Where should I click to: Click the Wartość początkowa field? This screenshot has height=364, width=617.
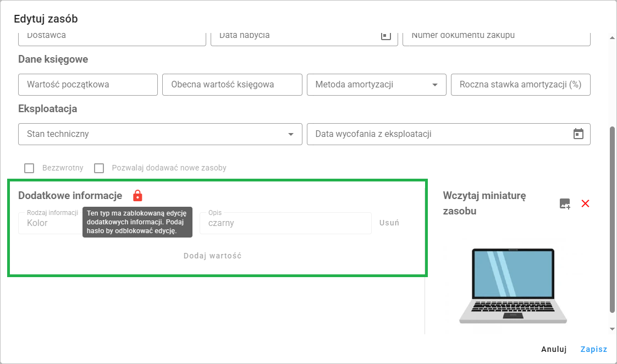pyautogui.click(x=88, y=85)
